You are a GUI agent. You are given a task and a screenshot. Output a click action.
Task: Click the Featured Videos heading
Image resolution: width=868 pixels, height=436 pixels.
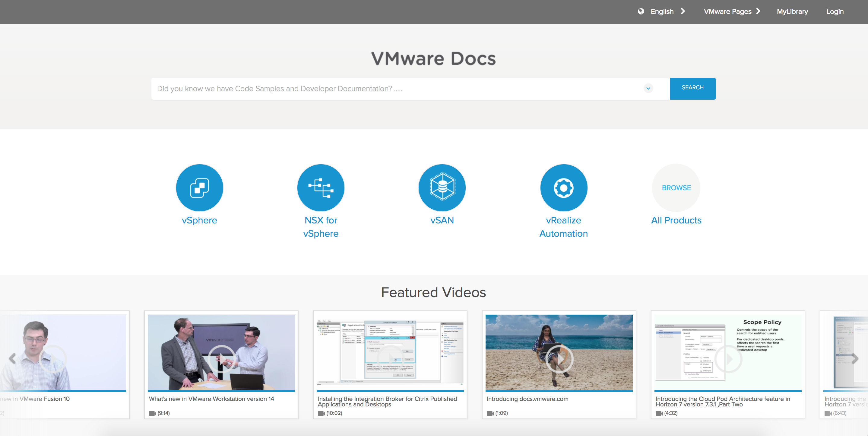[434, 292]
